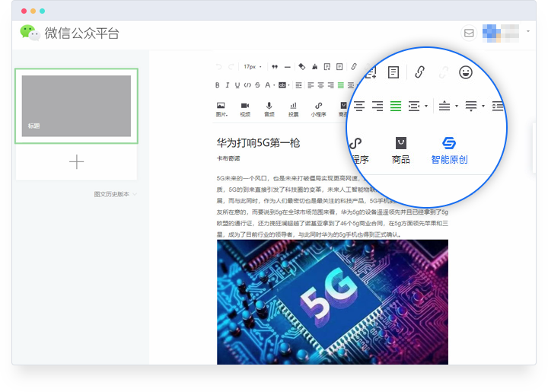
Task: Toggle strikethrough formatting with the S icon
Action: click(257, 85)
